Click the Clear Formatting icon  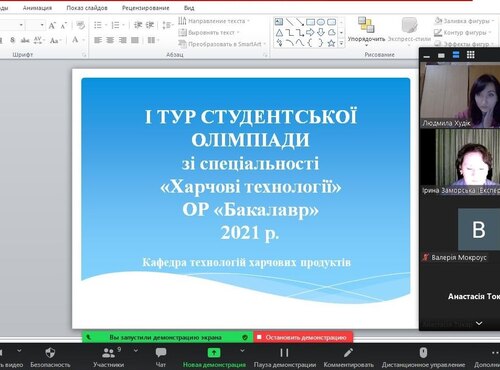click(x=80, y=25)
